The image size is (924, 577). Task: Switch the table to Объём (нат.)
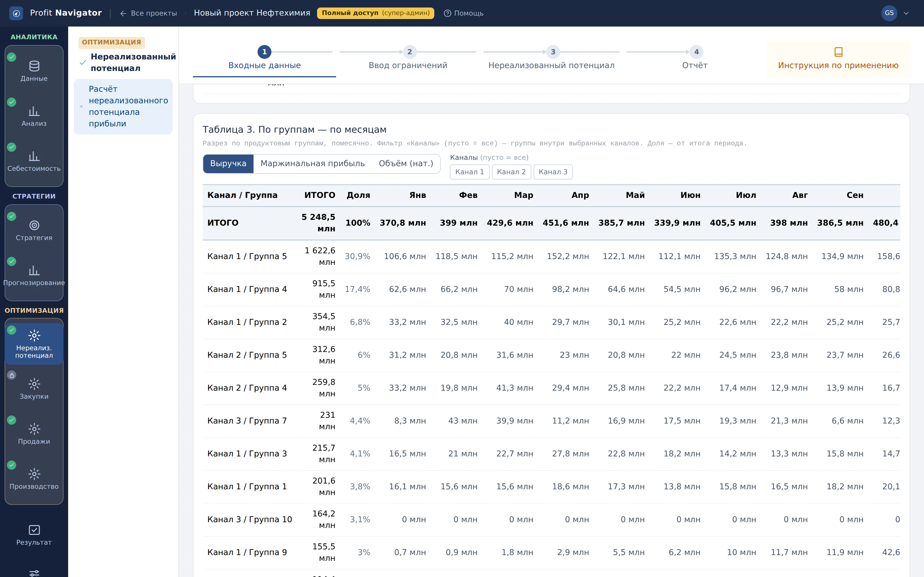click(x=405, y=164)
